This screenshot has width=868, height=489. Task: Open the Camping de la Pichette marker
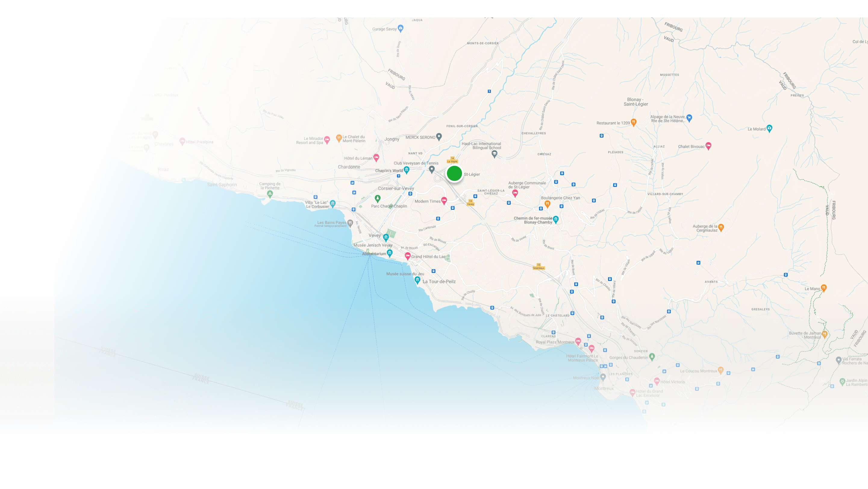click(x=270, y=194)
